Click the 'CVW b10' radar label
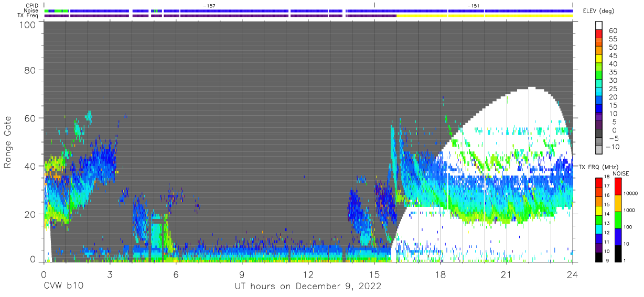This screenshot has height=297, width=644. [63, 286]
